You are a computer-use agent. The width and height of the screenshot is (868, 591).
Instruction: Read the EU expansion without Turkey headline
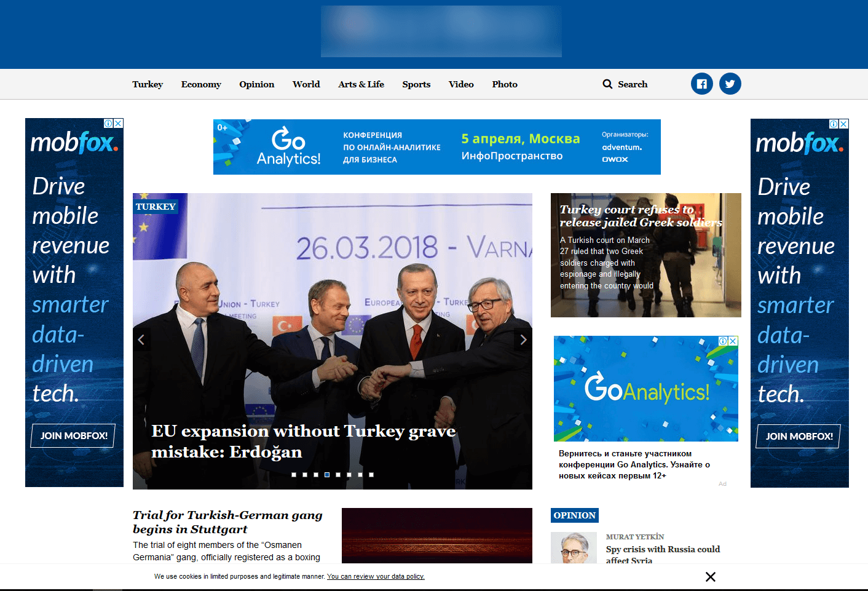click(x=303, y=441)
